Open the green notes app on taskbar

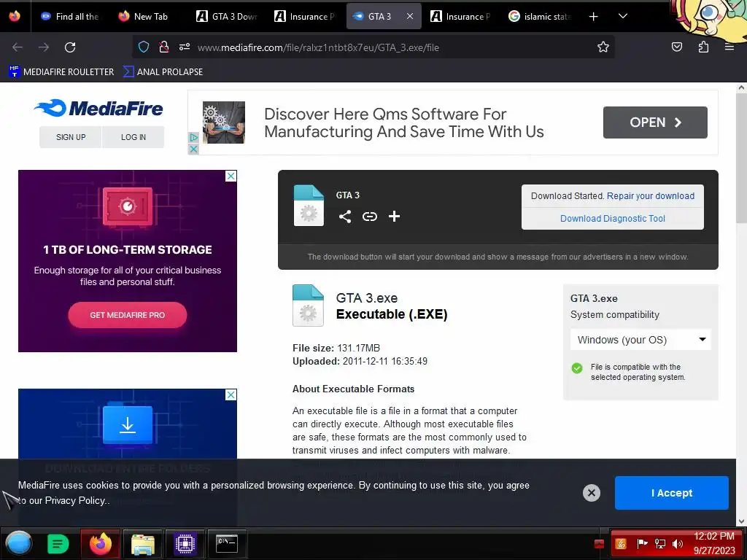click(58, 543)
